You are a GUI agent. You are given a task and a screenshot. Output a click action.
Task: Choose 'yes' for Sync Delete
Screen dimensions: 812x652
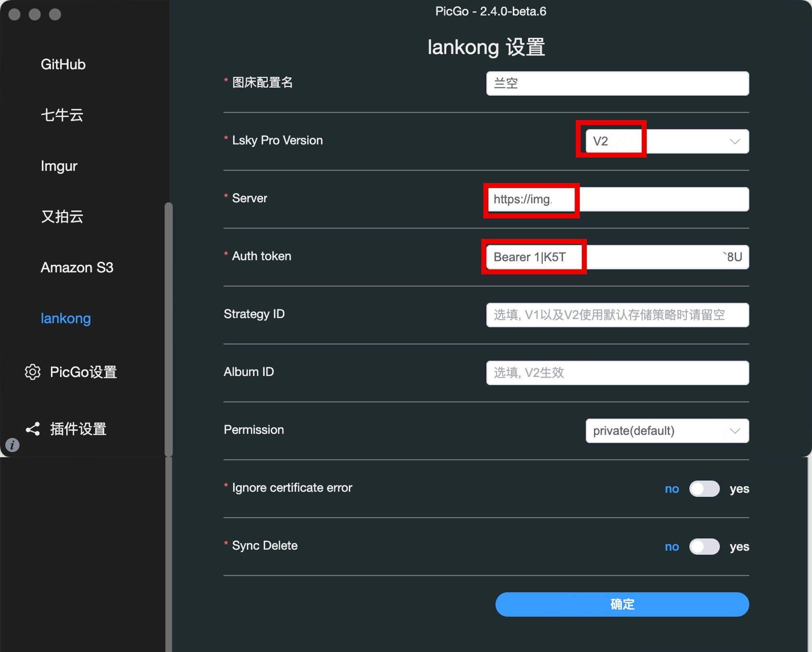[x=739, y=546]
